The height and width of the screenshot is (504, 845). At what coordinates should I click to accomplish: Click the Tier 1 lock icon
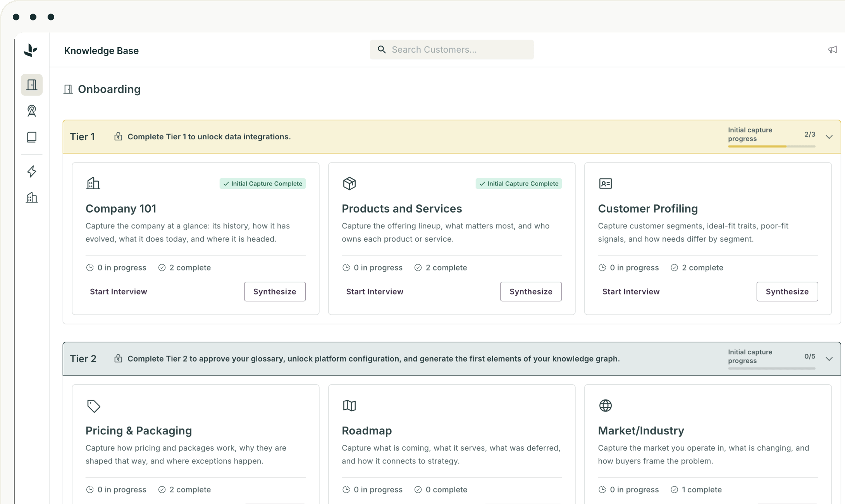coord(118,136)
